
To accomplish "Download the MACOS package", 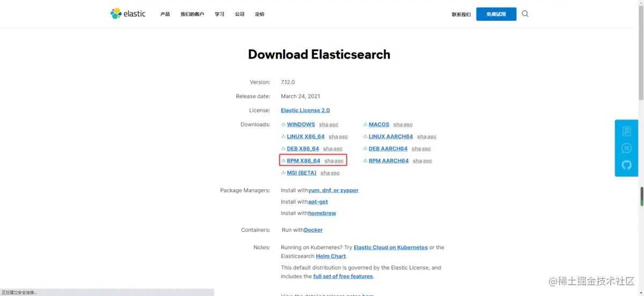I will pyautogui.click(x=379, y=125).
